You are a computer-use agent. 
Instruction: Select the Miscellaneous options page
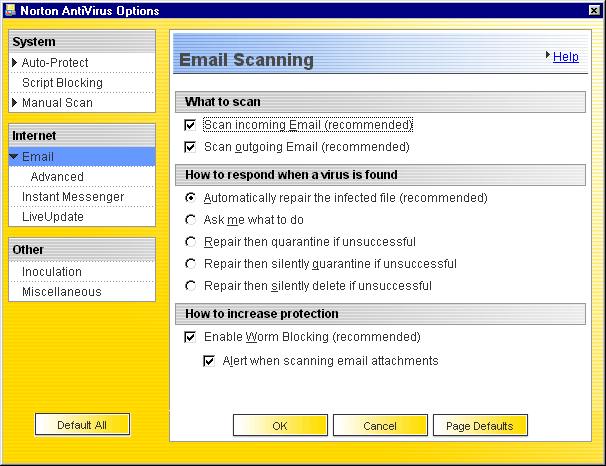[x=62, y=292]
